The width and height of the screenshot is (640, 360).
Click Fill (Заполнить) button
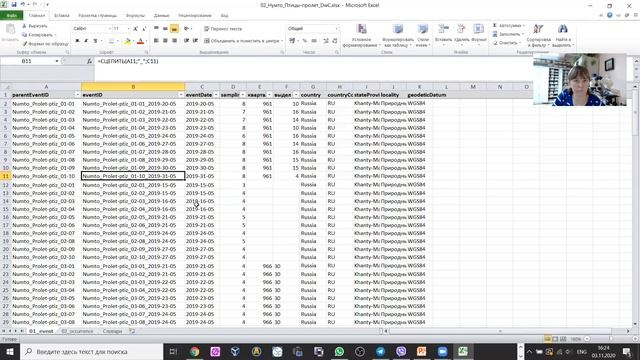point(508,34)
